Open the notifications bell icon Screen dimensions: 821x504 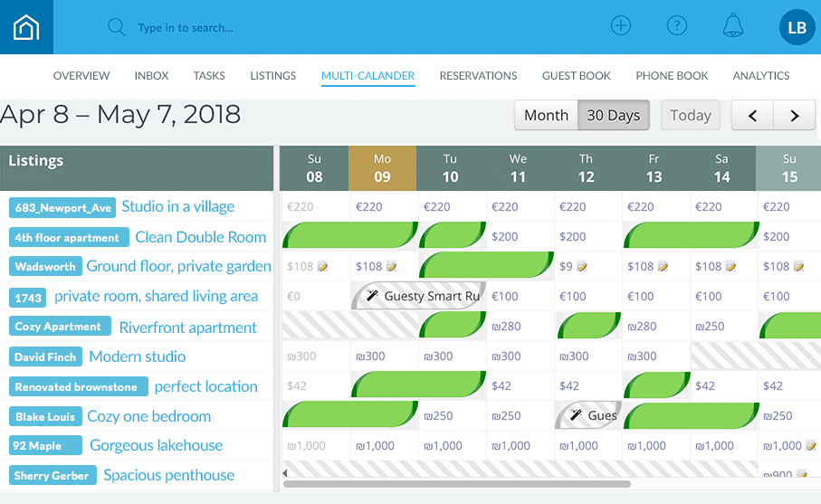click(x=732, y=26)
